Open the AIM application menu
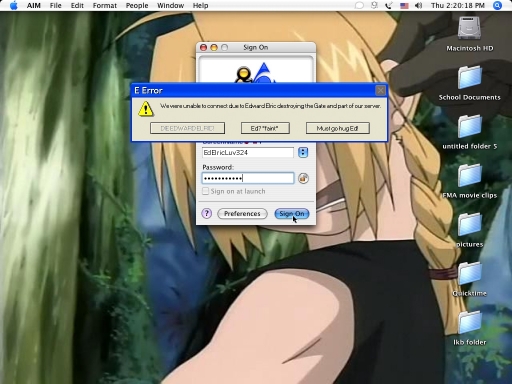This screenshot has width=512, height=384. 33,5
